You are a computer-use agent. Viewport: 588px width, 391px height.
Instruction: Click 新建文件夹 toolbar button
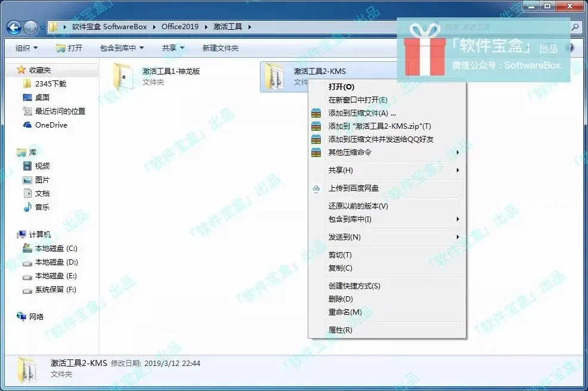[x=221, y=48]
